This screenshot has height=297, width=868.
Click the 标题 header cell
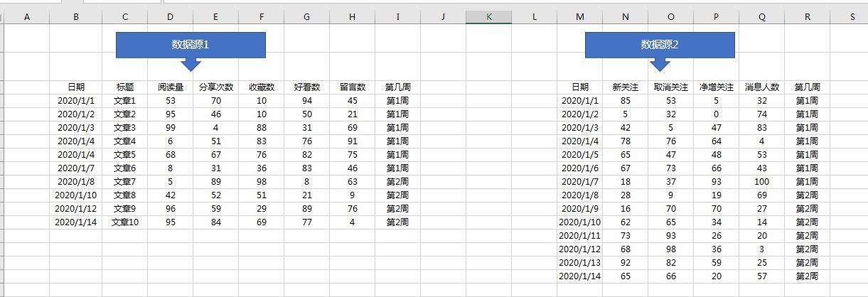[124, 87]
